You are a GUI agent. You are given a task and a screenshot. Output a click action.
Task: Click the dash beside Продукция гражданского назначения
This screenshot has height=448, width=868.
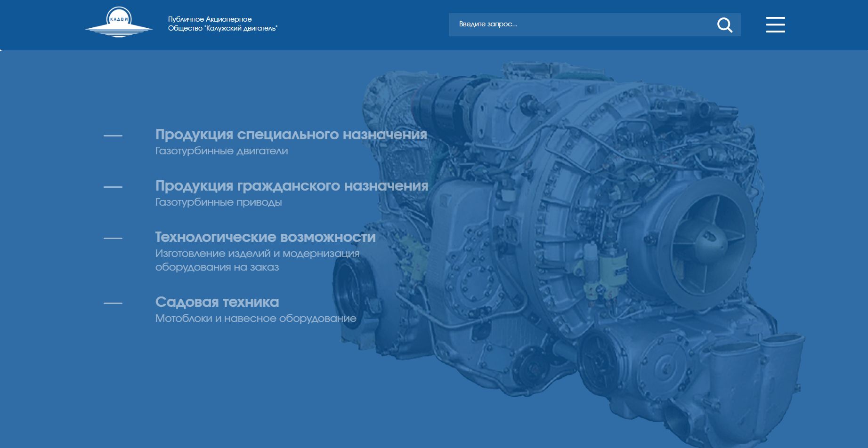[x=113, y=187]
